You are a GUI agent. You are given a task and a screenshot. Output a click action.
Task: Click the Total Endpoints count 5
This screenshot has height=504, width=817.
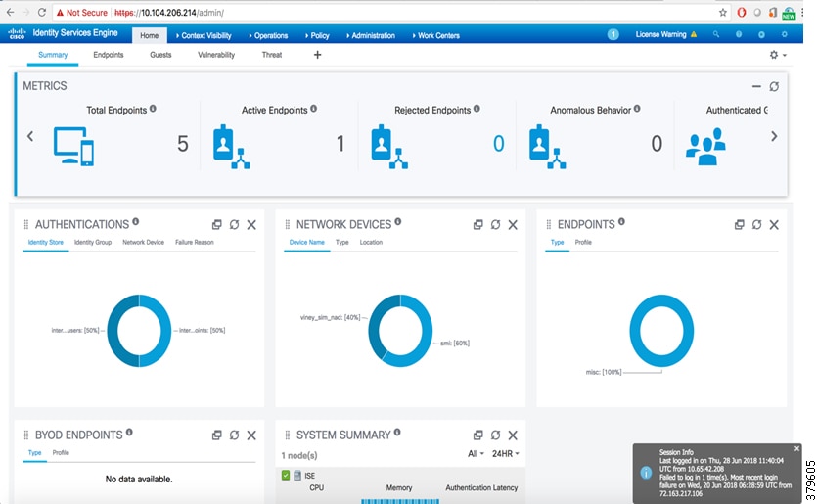[x=182, y=143]
